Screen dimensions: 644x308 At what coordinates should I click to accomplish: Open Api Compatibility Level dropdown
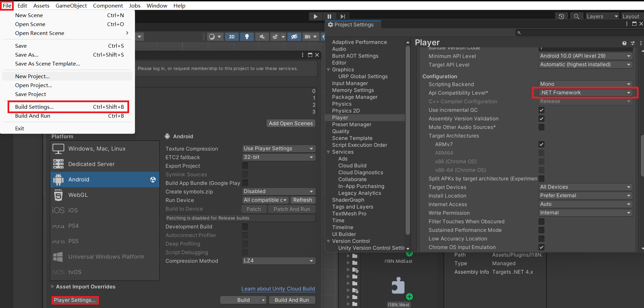click(585, 93)
